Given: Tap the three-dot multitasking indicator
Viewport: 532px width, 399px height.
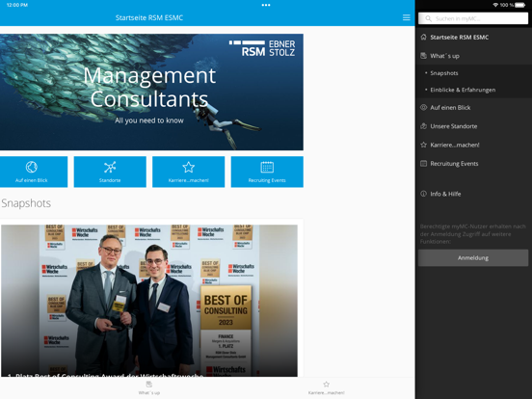Looking at the screenshot, I should (266, 5).
